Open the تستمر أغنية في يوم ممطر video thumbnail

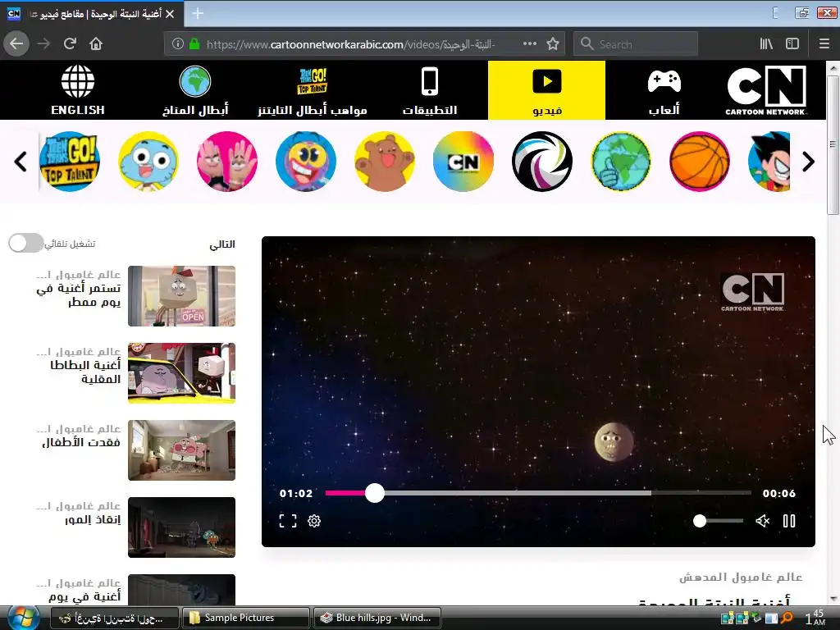click(x=181, y=295)
